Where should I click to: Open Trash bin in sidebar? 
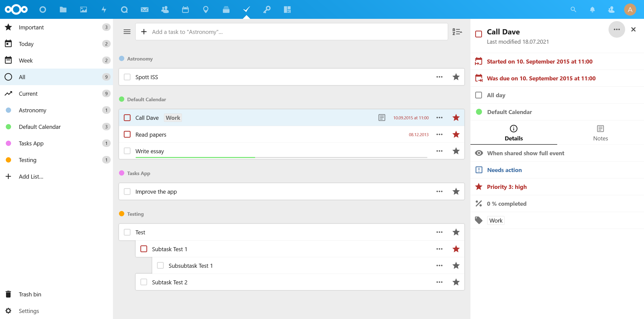pos(30,294)
